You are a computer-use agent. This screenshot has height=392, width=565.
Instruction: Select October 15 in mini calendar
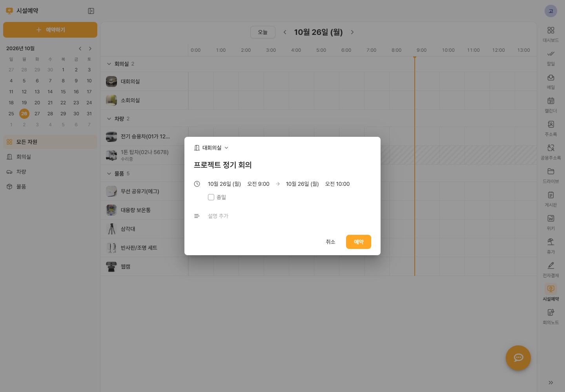(63, 92)
